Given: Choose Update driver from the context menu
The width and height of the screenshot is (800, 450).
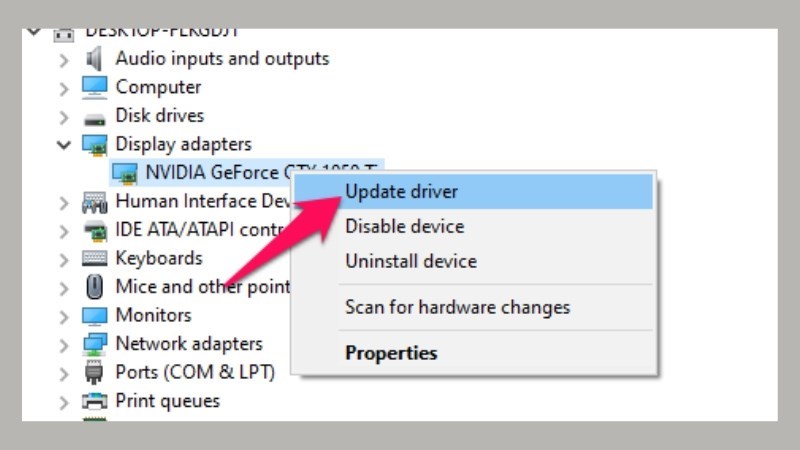Looking at the screenshot, I should pos(401,191).
